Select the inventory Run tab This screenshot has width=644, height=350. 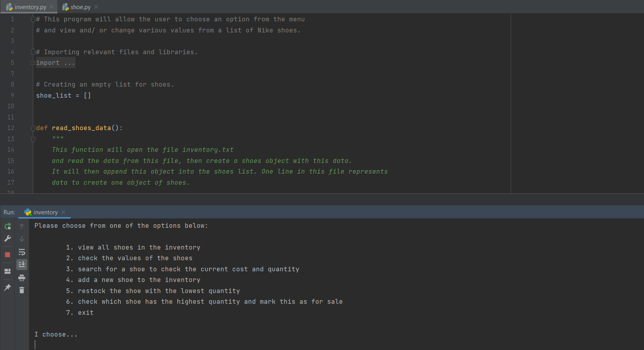coord(45,212)
